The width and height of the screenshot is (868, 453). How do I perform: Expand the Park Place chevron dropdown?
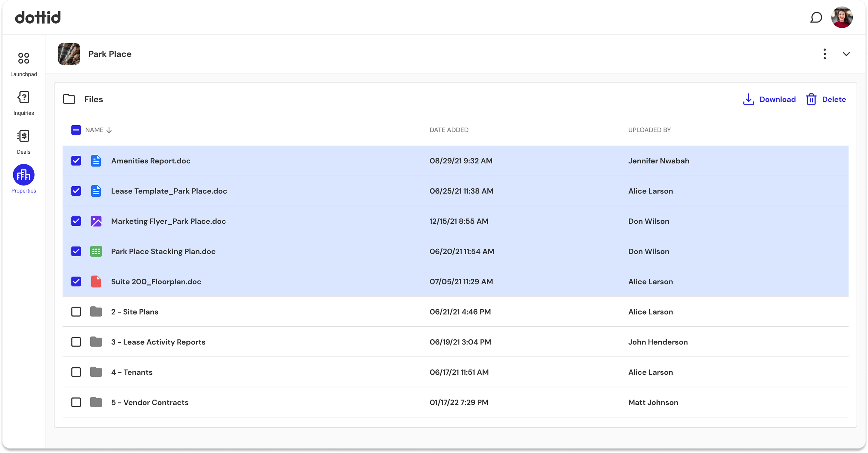coord(846,54)
